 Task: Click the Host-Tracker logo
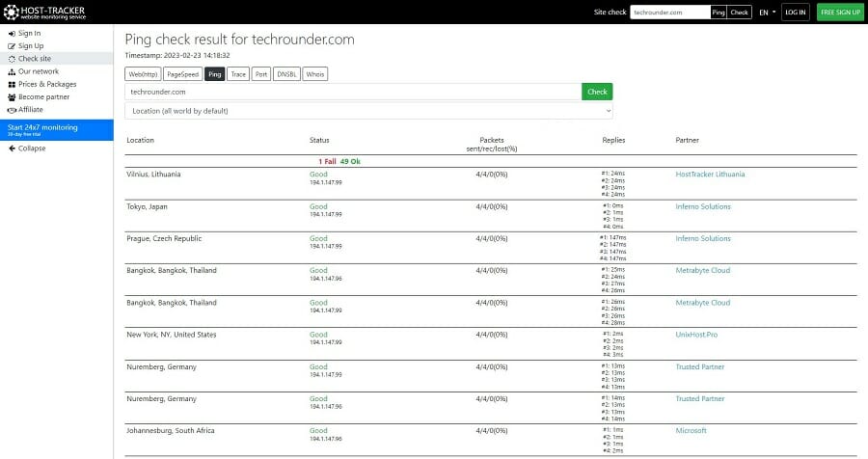pos(44,13)
